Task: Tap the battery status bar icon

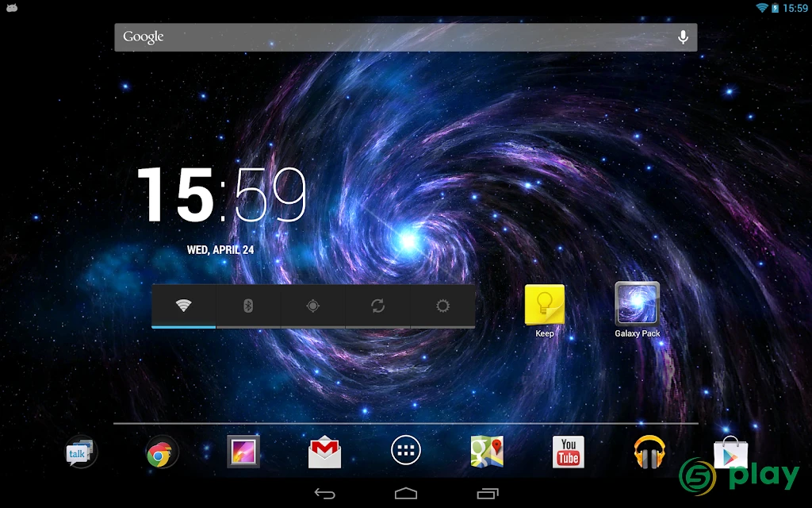Action: pyautogui.click(x=775, y=8)
